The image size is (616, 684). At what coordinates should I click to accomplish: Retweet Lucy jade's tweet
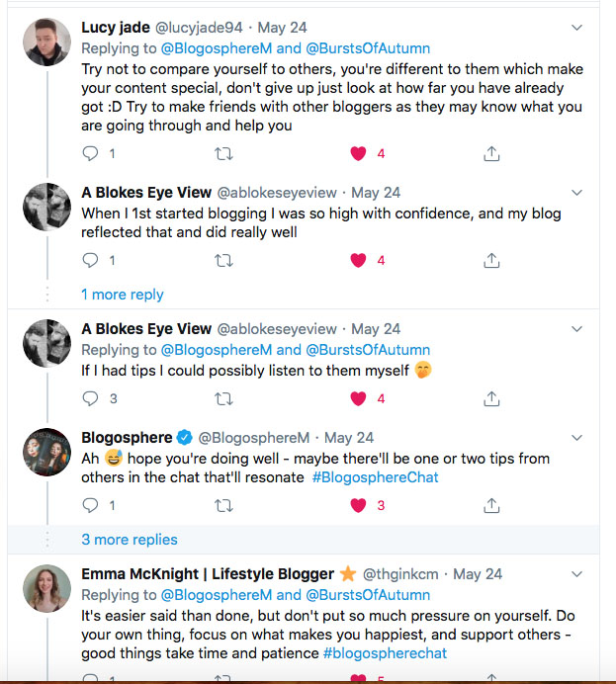224,153
